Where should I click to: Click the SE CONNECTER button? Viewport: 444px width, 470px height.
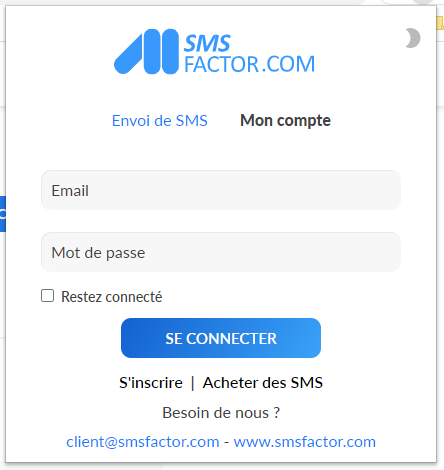coord(221,338)
